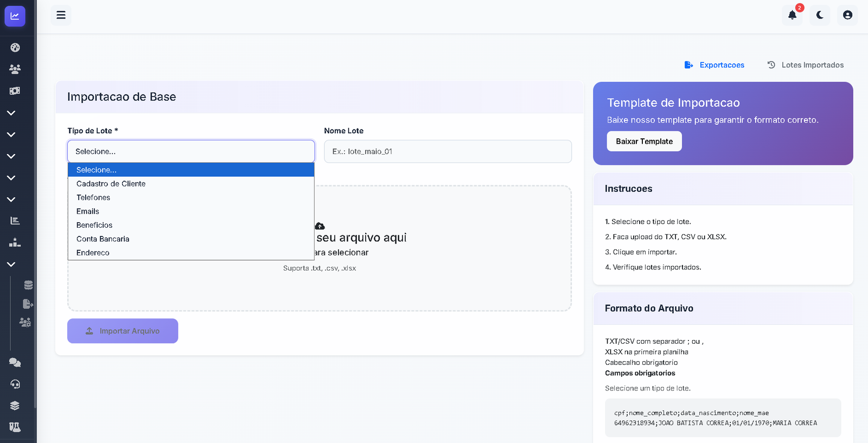Image resolution: width=868 pixels, height=443 pixels.
Task: Open the users settings submenu icon
Action: (x=25, y=322)
